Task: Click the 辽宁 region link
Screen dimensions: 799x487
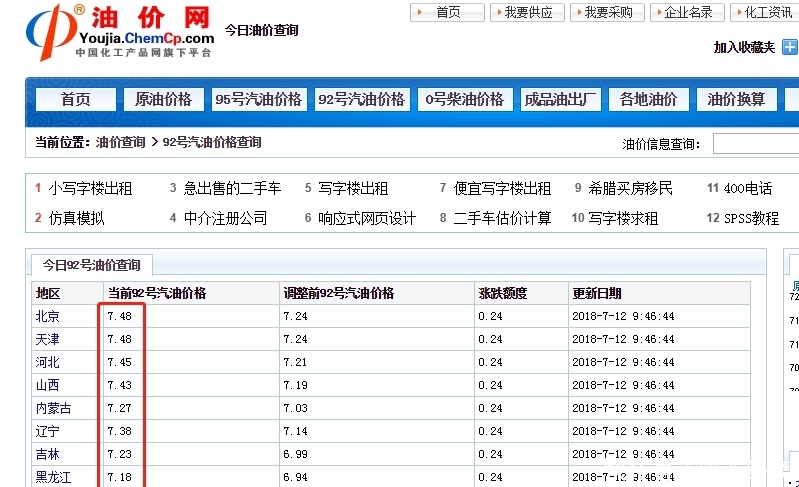Action: pyautogui.click(x=47, y=431)
